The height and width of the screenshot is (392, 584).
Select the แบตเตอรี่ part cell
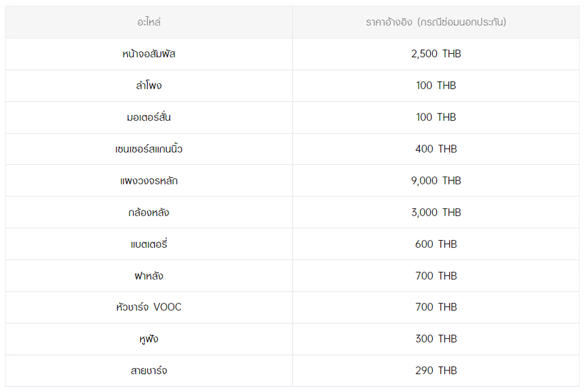coord(149,244)
